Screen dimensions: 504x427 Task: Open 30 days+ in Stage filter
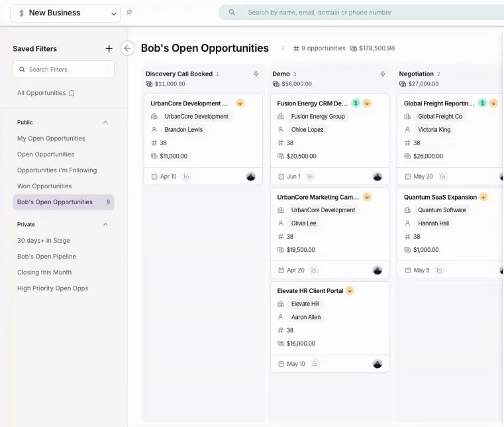[x=44, y=241]
